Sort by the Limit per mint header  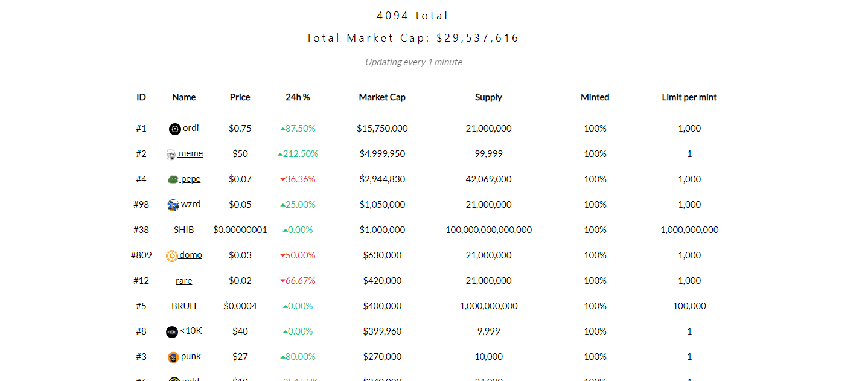[x=689, y=97]
